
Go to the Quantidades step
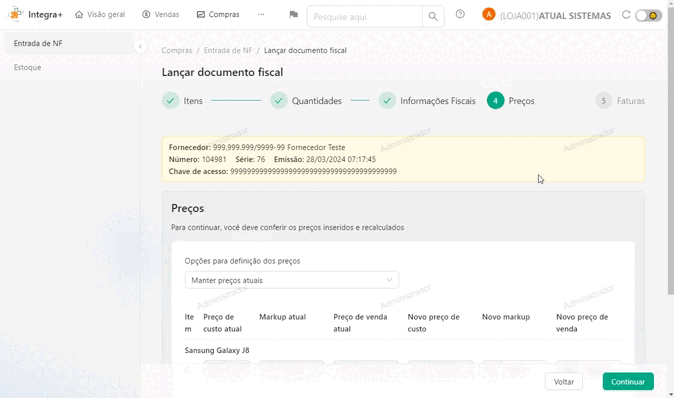[306, 101]
